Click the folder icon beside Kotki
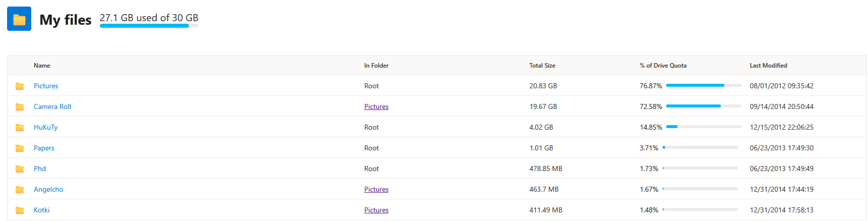The width and height of the screenshot is (868, 221). click(20, 210)
